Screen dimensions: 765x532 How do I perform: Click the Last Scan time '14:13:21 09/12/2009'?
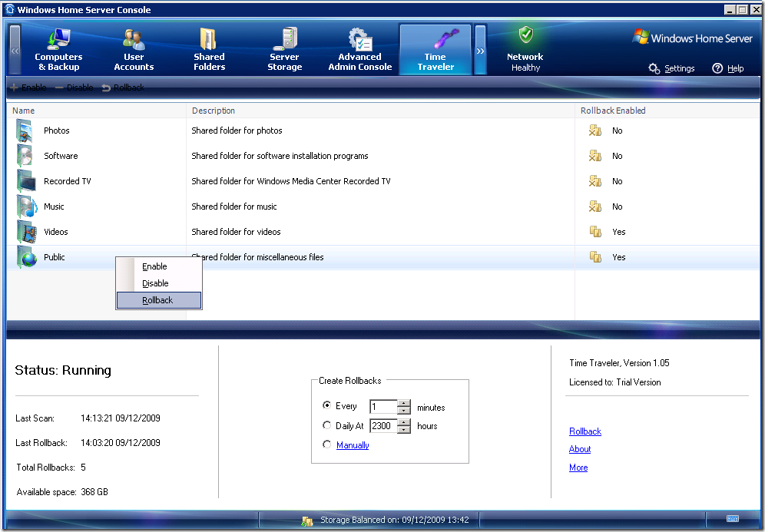coord(121,418)
